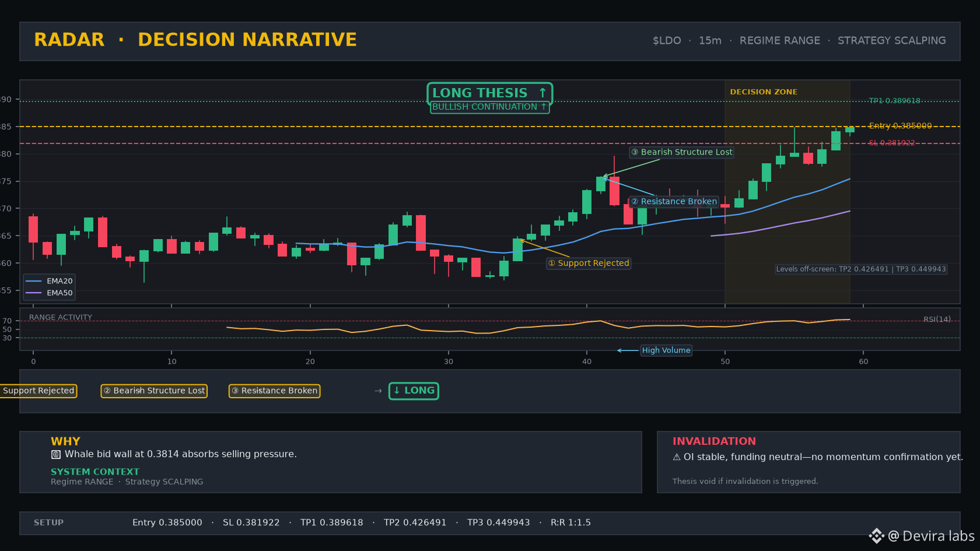
Task: Click the warning triangle icon under INVALIDATION
Action: (x=677, y=457)
